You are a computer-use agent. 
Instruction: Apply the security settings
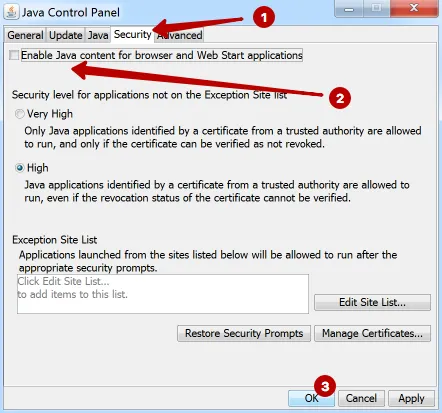click(x=411, y=398)
